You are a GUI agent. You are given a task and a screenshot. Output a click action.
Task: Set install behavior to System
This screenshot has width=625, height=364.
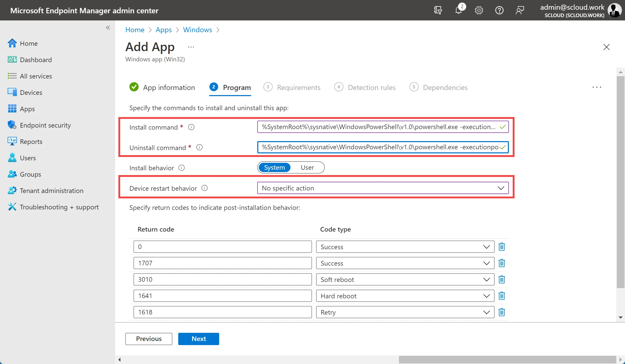tap(274, 167)
